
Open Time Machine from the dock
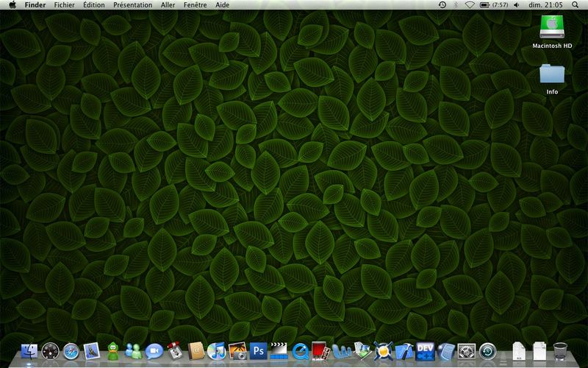click(487, 351)
